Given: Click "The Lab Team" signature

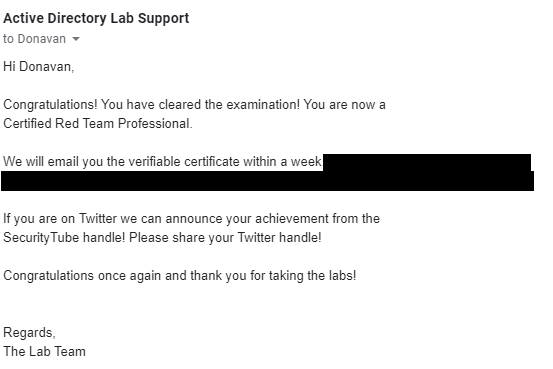Looking at the screenshot, I should [x=44, y=352].
